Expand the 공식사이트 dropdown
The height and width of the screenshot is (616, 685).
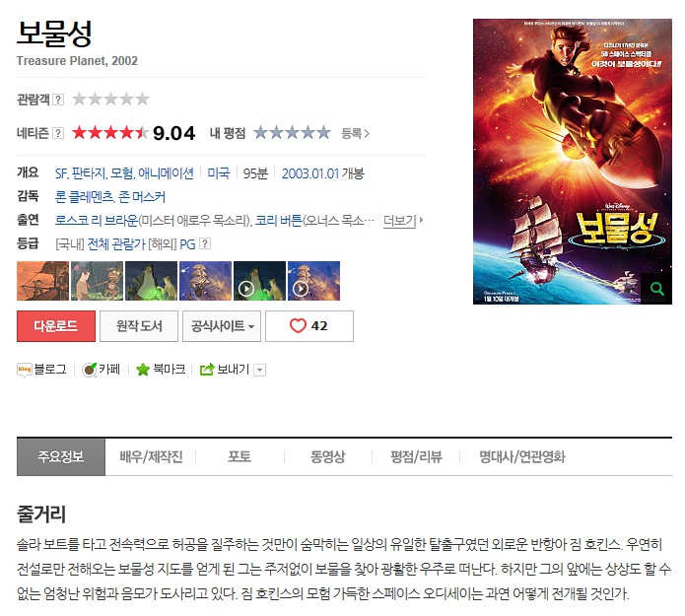click(x=222, y=326)
